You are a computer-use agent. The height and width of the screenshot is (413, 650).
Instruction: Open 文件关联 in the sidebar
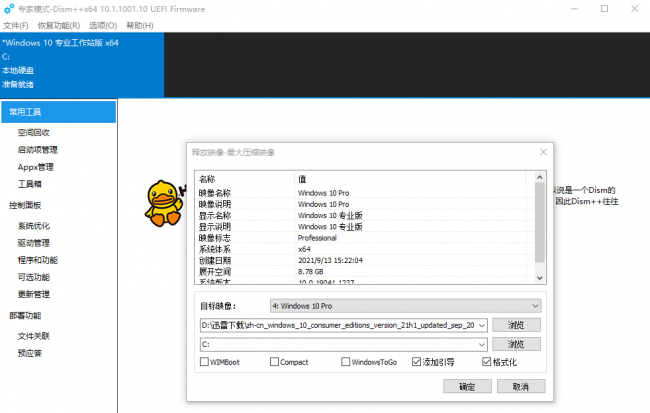point(34,336)
